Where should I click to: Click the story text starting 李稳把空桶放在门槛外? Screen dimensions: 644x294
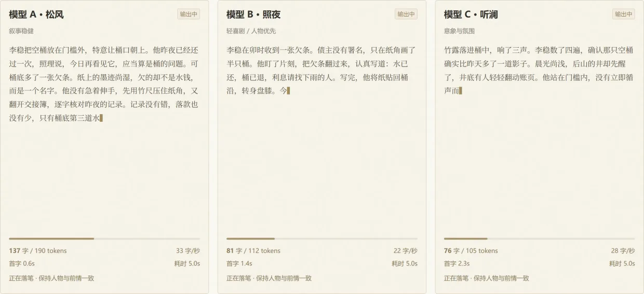click(104, 84)
